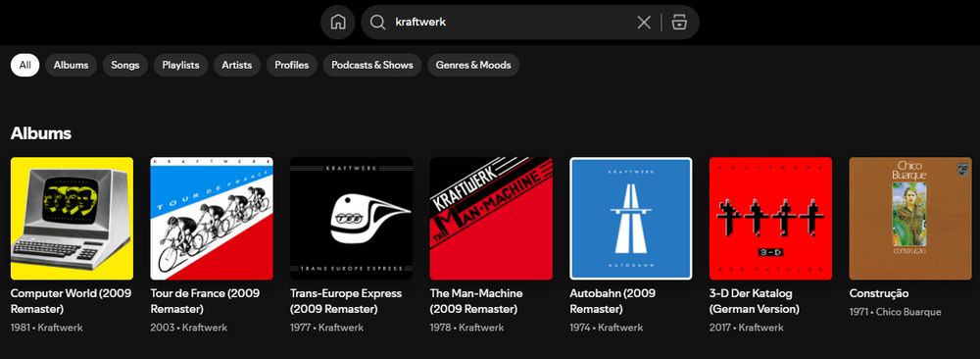Click '1981 • Kraftwerk' under Computer World
Viewport: 980px width, 359px height.
tap(47, 327)
